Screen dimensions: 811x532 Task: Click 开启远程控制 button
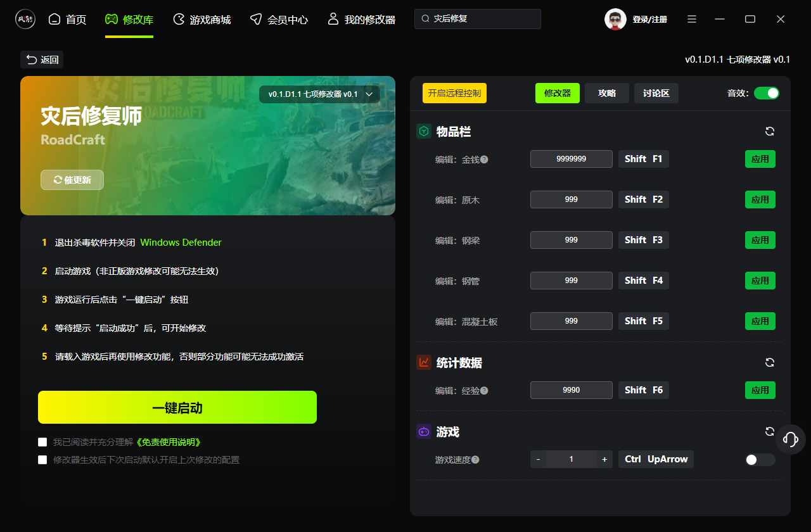pyautogui.click(x=454, y=93)
